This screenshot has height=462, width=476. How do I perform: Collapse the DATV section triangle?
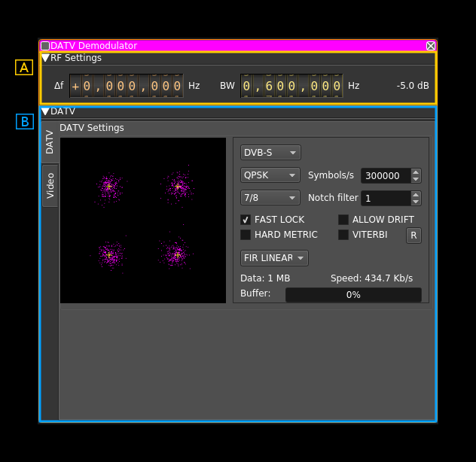(45, 111)
